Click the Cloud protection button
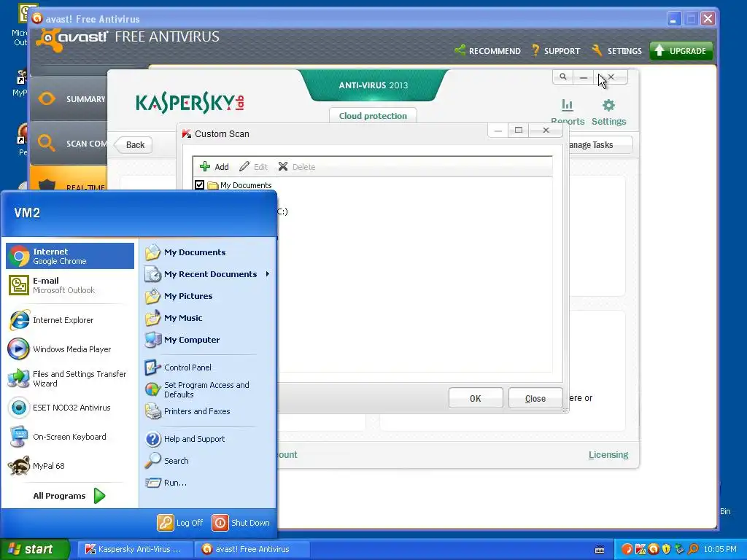The width and height of the screenshot is (747, 560). (373, 116)
